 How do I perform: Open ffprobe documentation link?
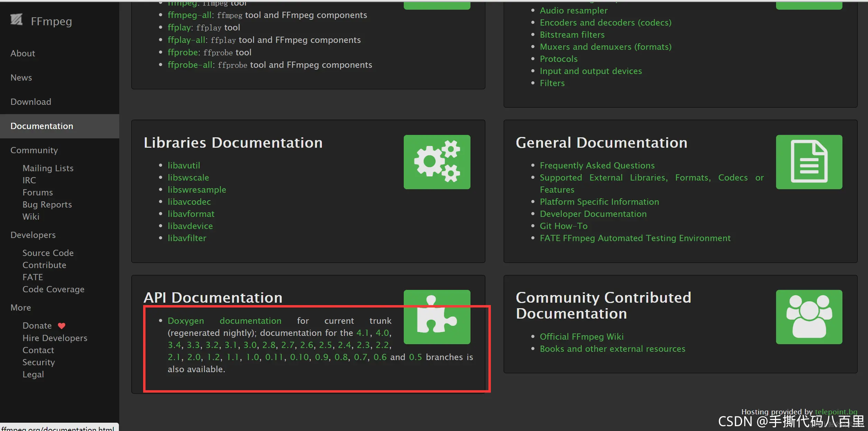coord(183,52)
